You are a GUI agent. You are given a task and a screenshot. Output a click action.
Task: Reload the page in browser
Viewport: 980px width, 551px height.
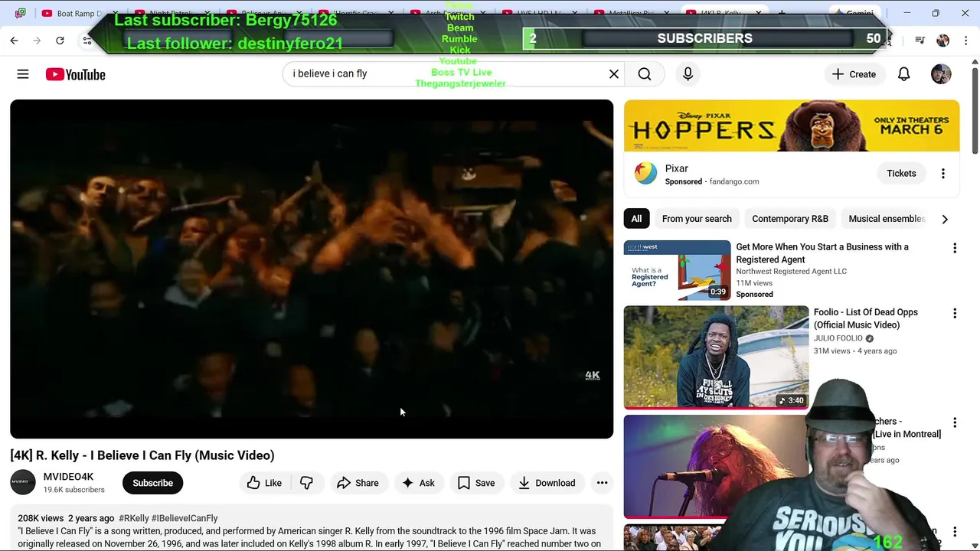pyautogui.click(x=60, y=40)
